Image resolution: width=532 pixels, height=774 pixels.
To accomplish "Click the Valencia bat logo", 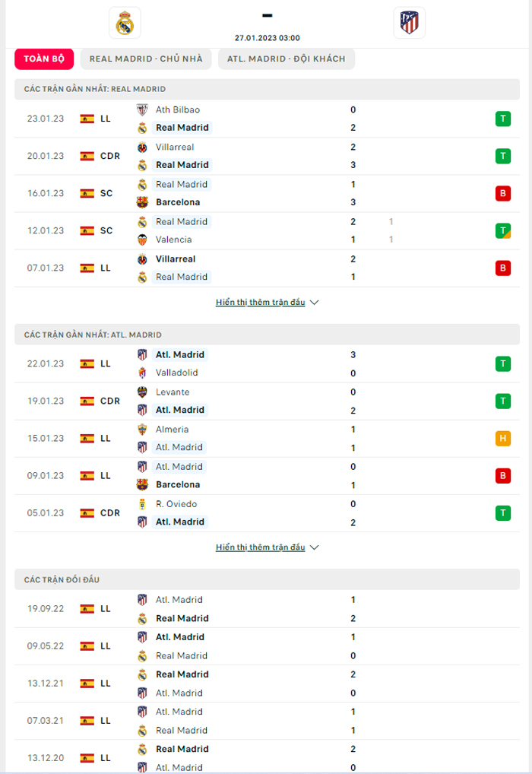I will (x=142, y=239).
